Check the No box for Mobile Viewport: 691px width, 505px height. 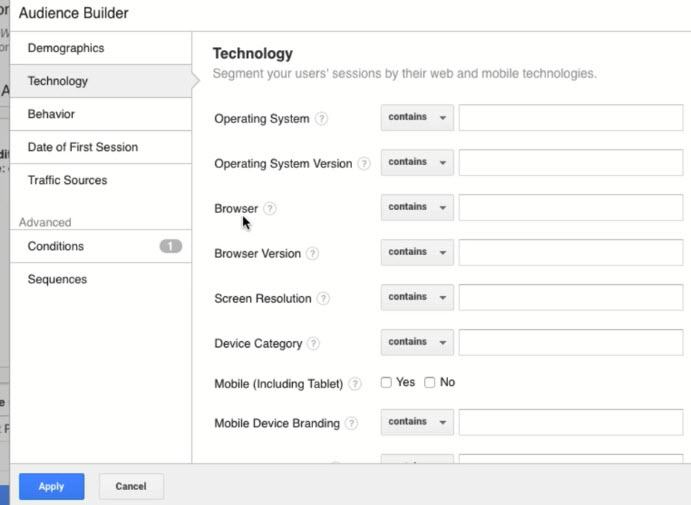[430, 383]
